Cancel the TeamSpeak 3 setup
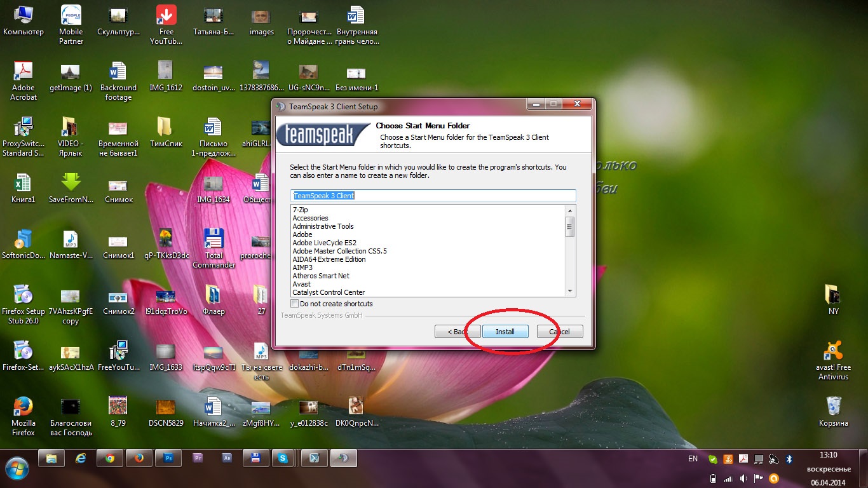The image size is (868, 488). (x=559, y=332)
